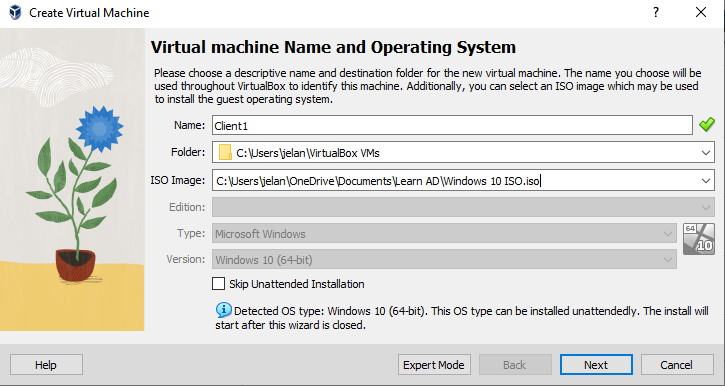
Task: Cancel the virtual machine creation
Action: pyautogui.click(x=677, y=365)
